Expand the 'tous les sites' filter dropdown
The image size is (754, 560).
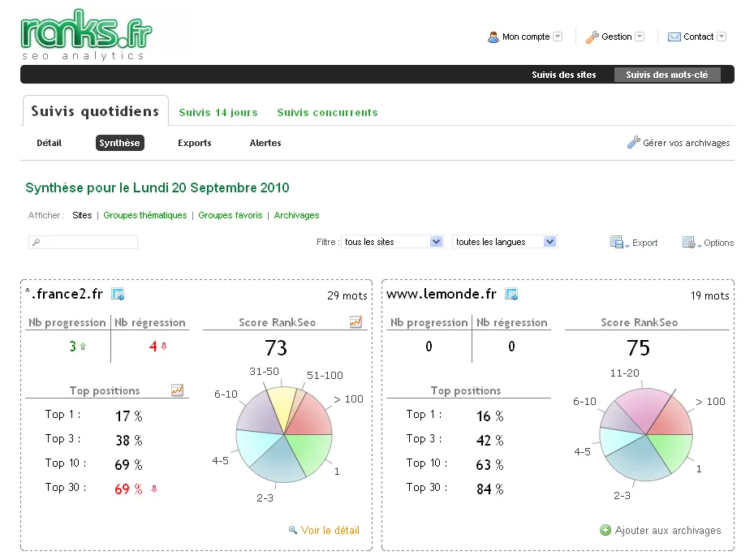pos(436,242)
